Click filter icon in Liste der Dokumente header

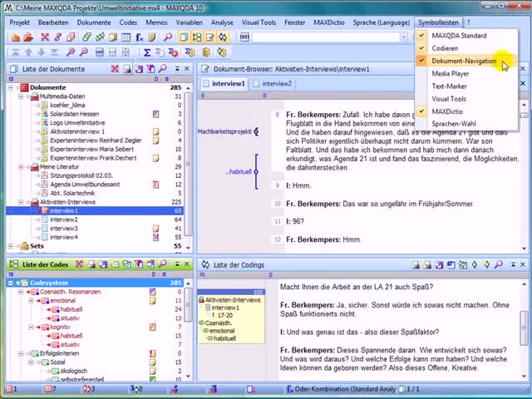150,69
